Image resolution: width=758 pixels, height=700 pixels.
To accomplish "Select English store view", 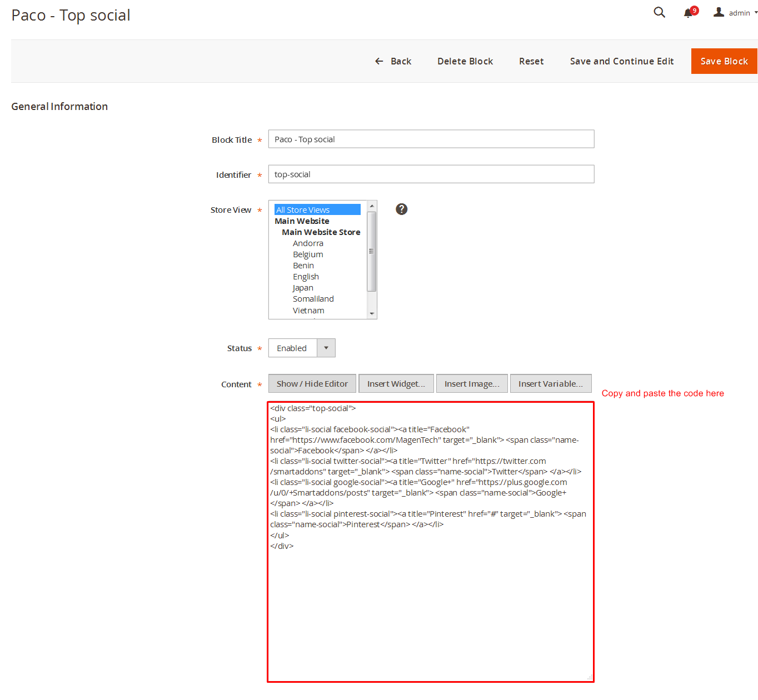I will point(306,276).
